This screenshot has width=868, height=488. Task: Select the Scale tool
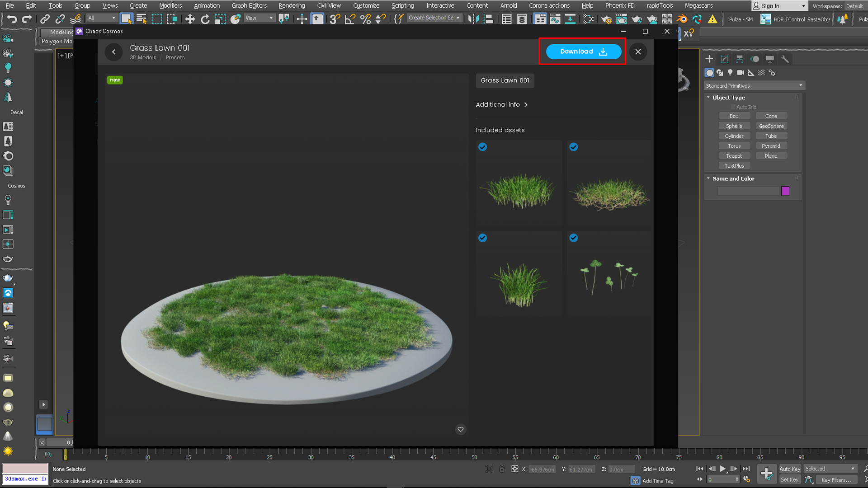pos(220,19)
